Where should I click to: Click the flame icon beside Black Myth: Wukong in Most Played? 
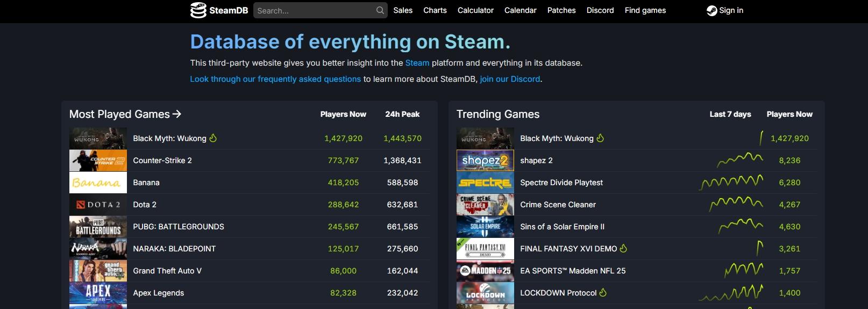click(213, 138)
